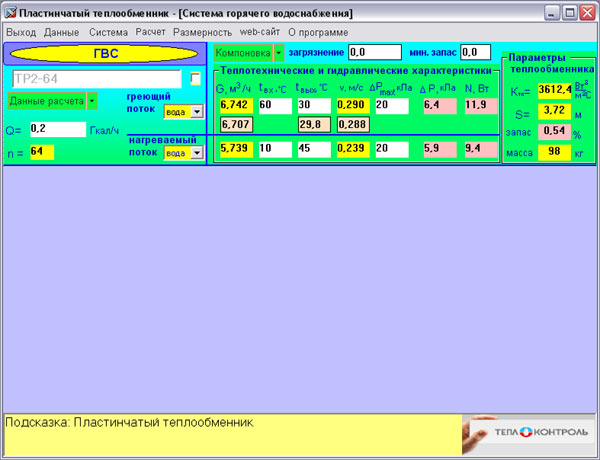Click the Q heat load field
This screenshot has width=600, height=460.
[57, 129]
